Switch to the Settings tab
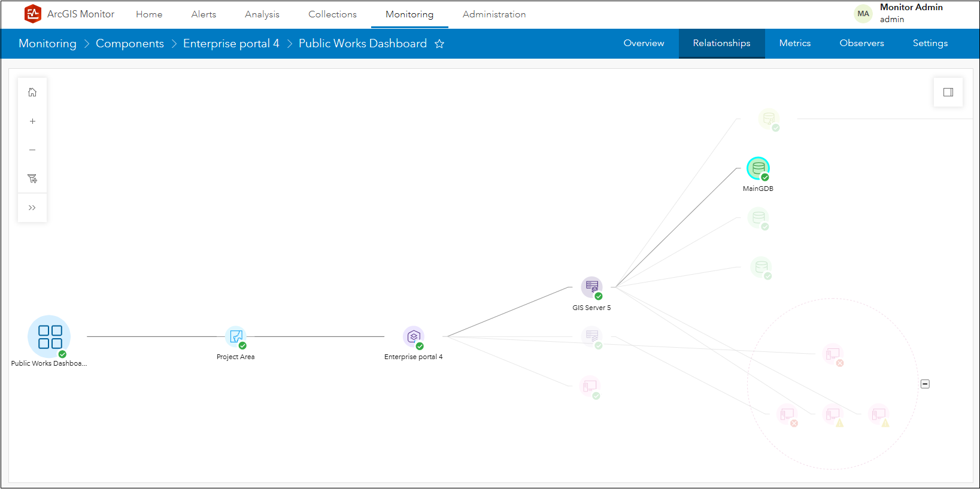This screenshot has width=980, height=489. point(930,43)
